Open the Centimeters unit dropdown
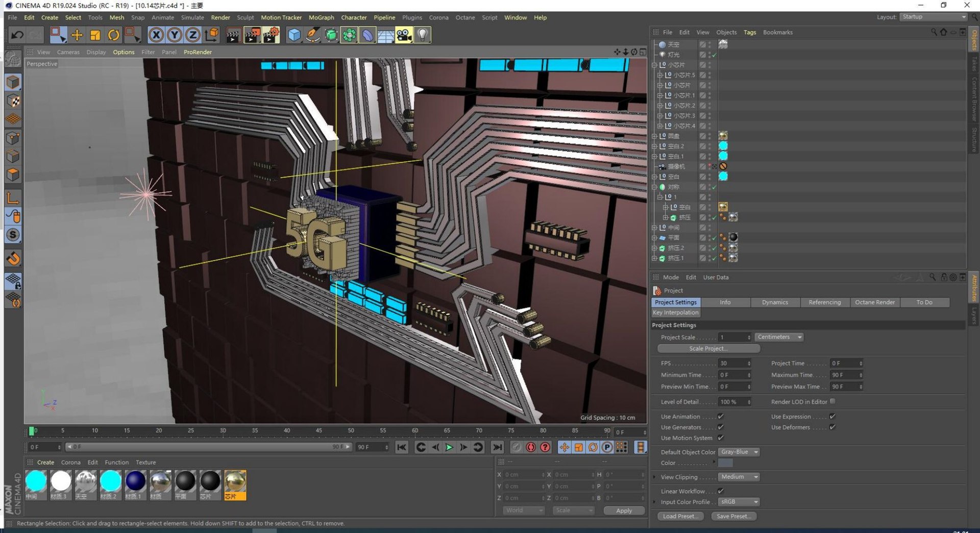This screenshot has height=533, width=980. pos(779,337)
